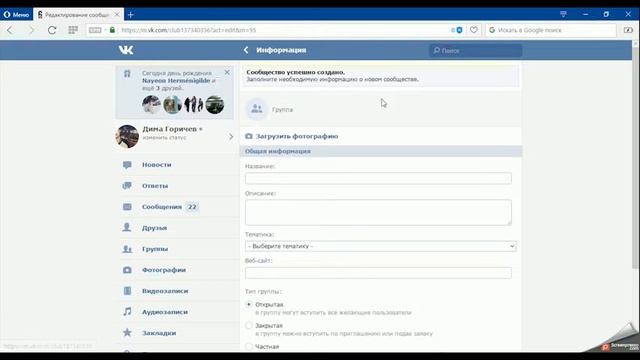Focus the VK Поиск search field
640x360 pixels.
[476, 51]
